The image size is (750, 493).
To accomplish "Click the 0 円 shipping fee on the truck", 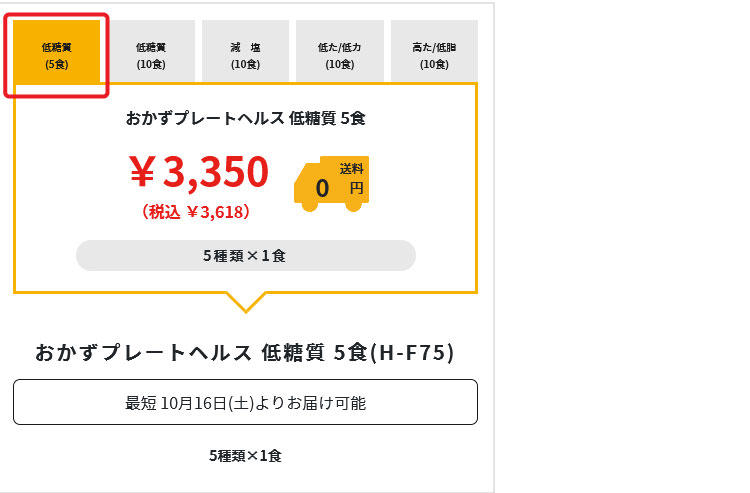I will (x=339, y=188).
